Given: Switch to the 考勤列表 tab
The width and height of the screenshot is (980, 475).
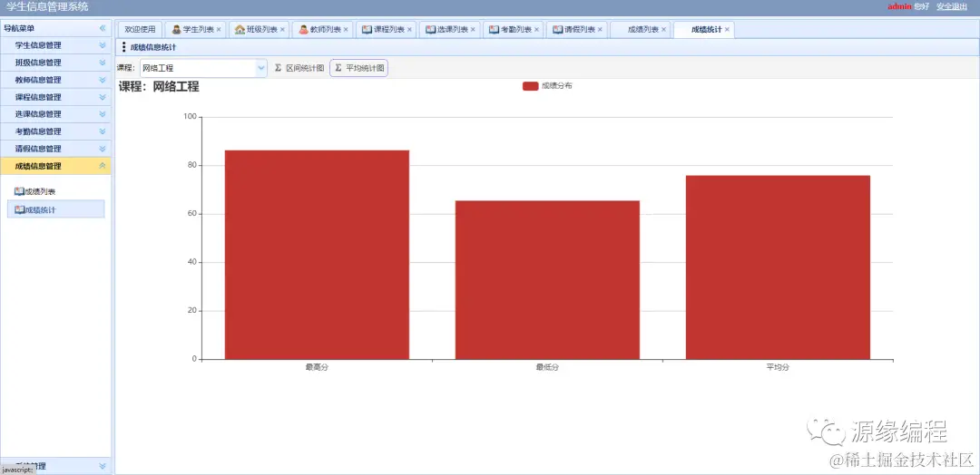Looking at the screenshot, I should 512,29.
